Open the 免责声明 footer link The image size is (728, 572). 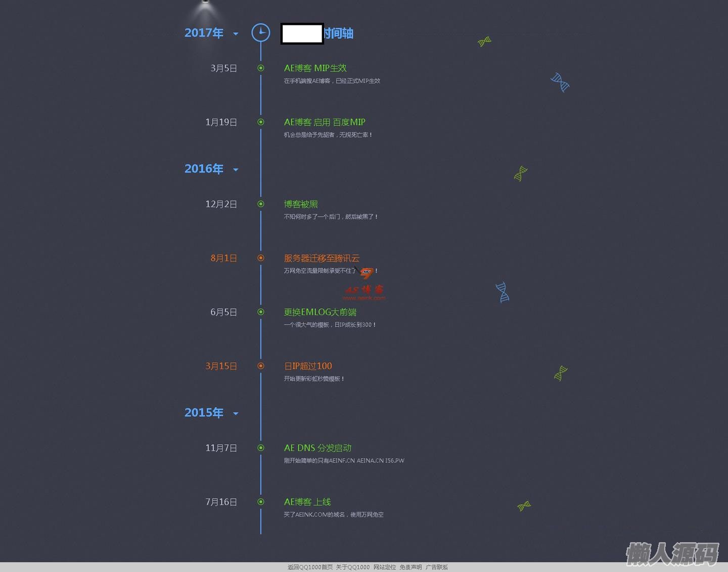click(411, 567)
